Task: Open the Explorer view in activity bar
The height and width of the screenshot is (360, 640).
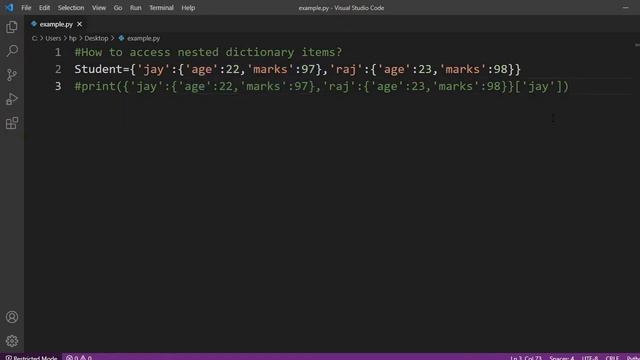Action: click(x=12, y=27)
